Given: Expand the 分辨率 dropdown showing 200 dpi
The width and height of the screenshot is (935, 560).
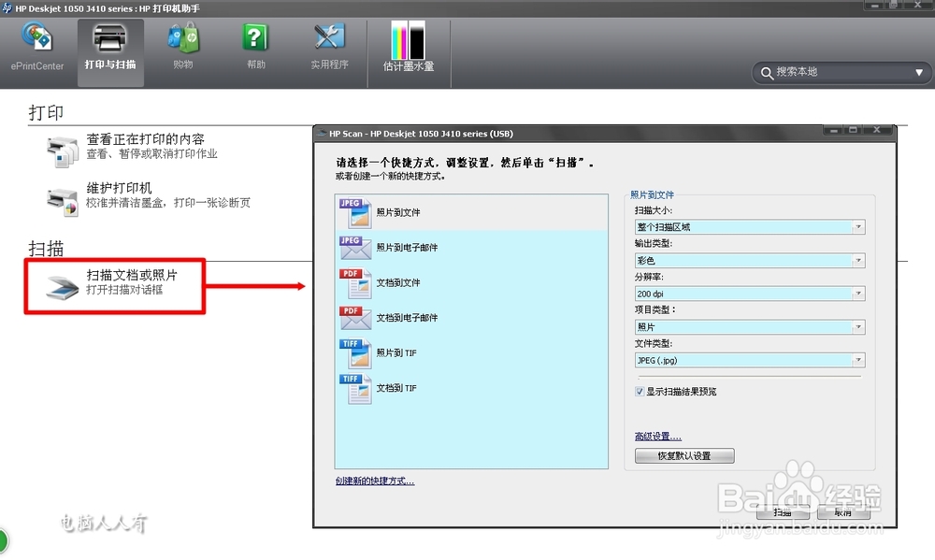Looking at the screenshot, I should point(858,294).
